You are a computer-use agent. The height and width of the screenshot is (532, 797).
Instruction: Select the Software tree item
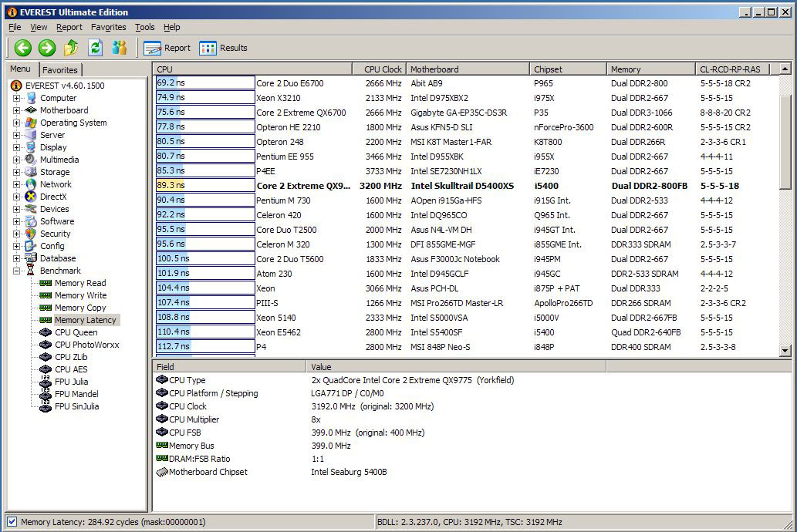[57, 221]
